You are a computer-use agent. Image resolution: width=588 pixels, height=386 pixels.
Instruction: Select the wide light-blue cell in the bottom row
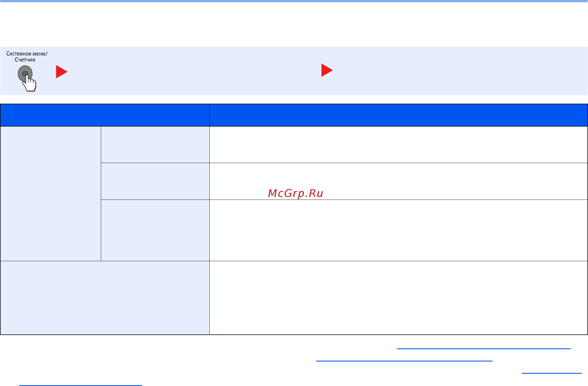coord(105,298)
